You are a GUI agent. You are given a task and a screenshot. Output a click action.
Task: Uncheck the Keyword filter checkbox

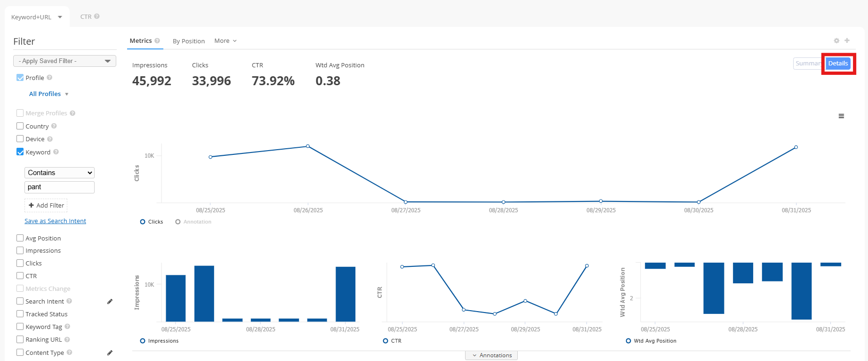20,152
